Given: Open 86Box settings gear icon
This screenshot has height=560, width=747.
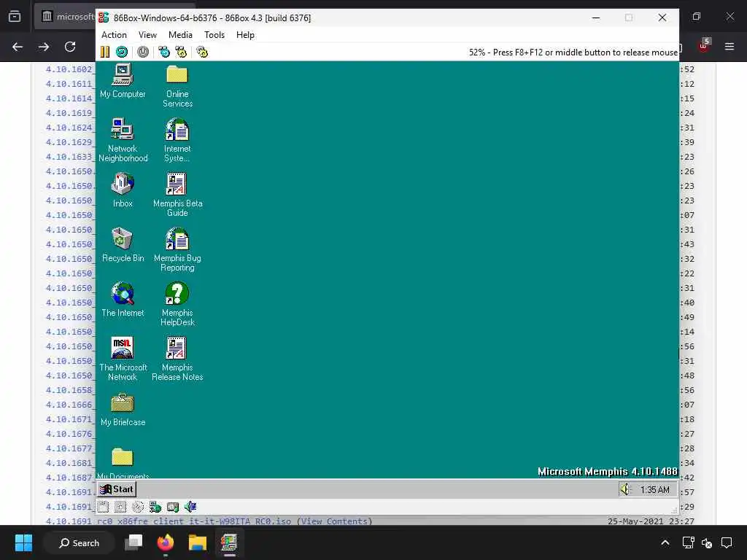Looking at the screenshot, I should (202, 52).
